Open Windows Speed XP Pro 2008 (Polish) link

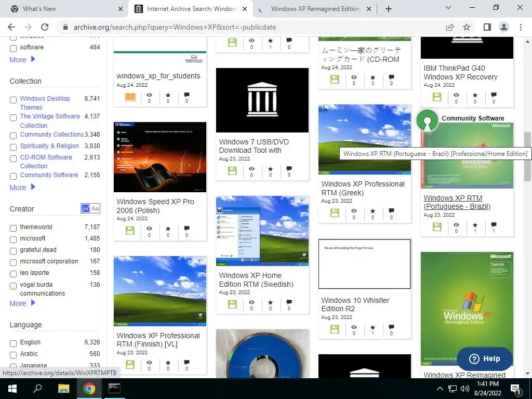click(x=155, y=206)
